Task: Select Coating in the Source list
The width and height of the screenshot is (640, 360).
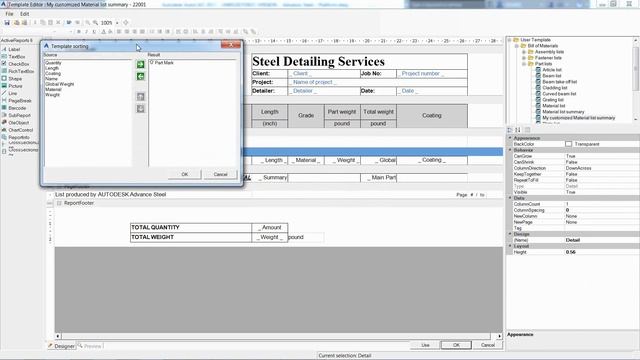Action: tap(53, 73)
